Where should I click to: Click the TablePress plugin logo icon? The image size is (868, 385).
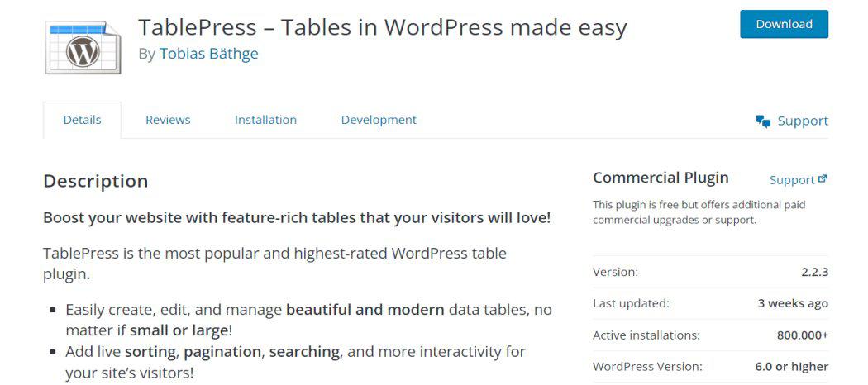(x=82, y=47)
